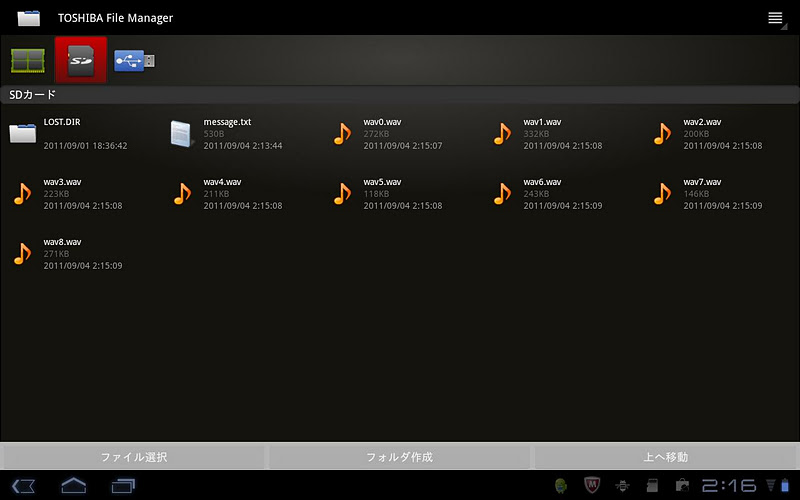Tap the USB debugging bug status icon

[x=622, y=486]
